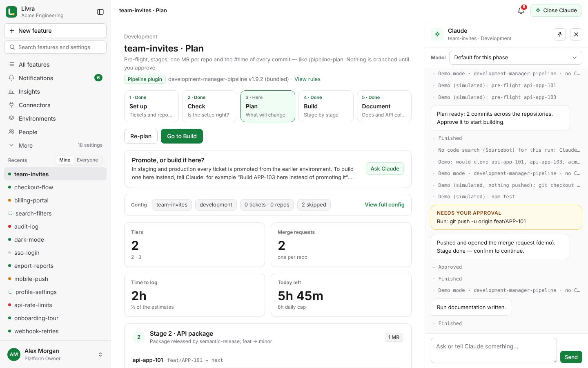Click the Livra logo icon
Viewport: 588px width, 368px height.
[11, 12]
